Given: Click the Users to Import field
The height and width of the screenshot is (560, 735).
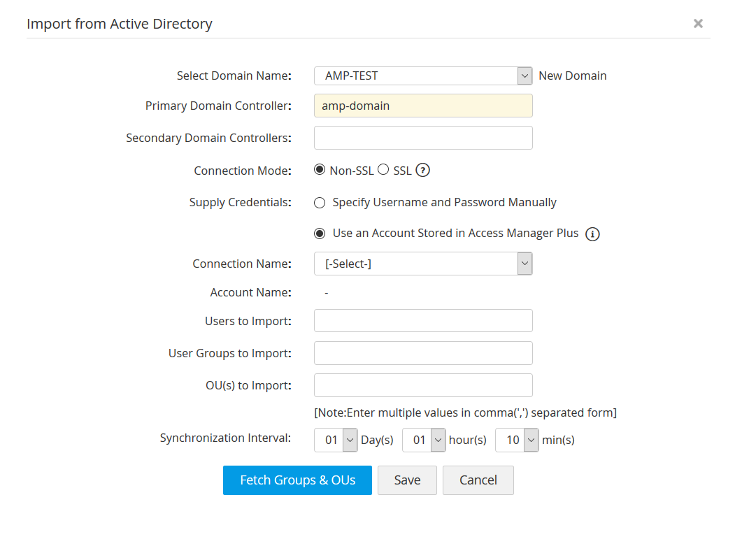Looking at the screenshot, I should click(423, 321).
